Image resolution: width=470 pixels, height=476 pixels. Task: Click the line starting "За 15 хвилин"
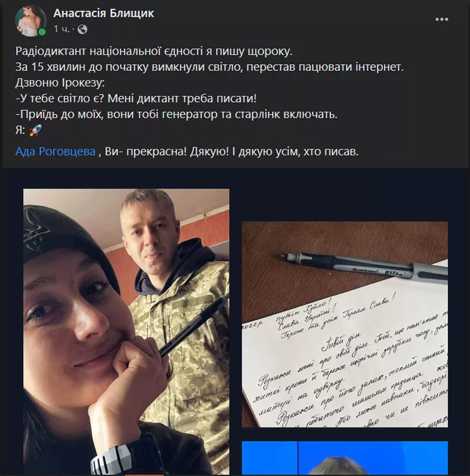(210, 67)
